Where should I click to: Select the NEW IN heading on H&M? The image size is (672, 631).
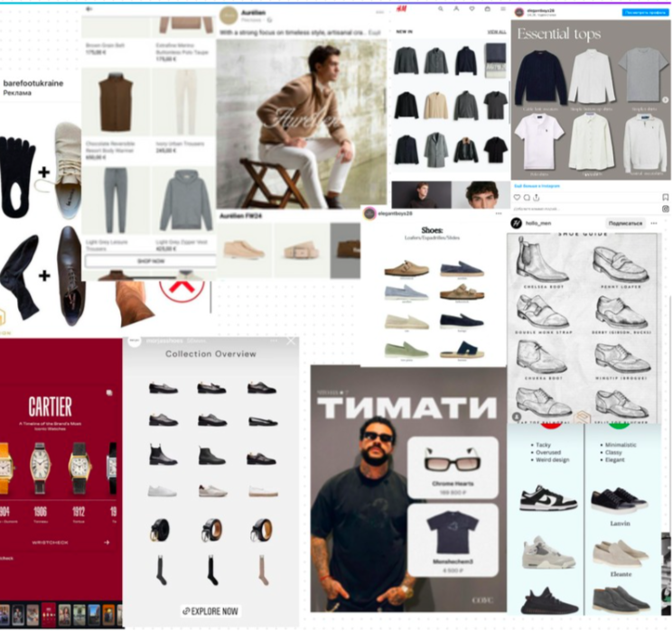coord(405,32)
